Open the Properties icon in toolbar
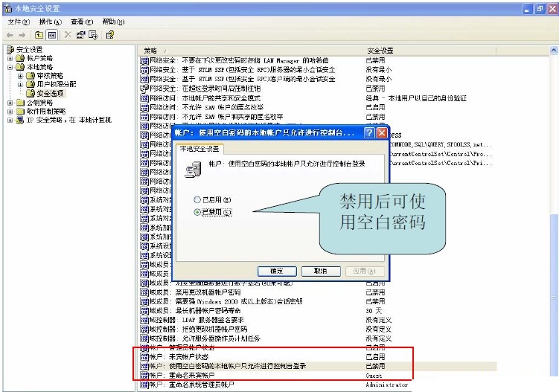559x392 pixels. [80, 34]
